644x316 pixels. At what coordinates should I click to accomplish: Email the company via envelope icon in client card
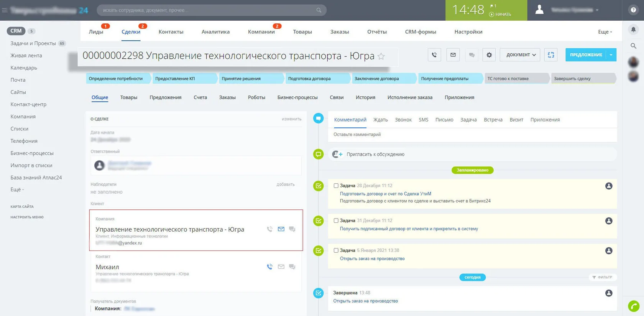coord(281,229)
